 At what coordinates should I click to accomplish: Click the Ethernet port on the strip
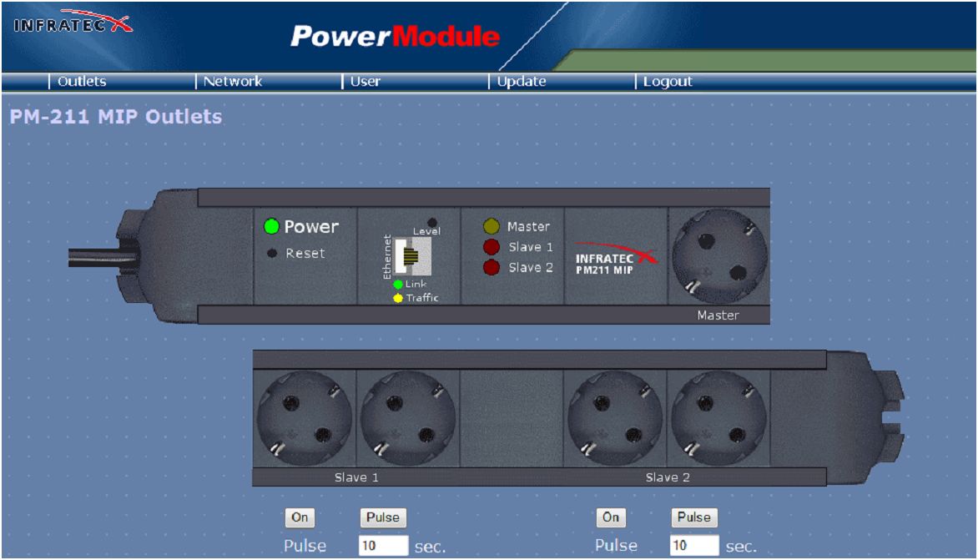click(412, 255)
